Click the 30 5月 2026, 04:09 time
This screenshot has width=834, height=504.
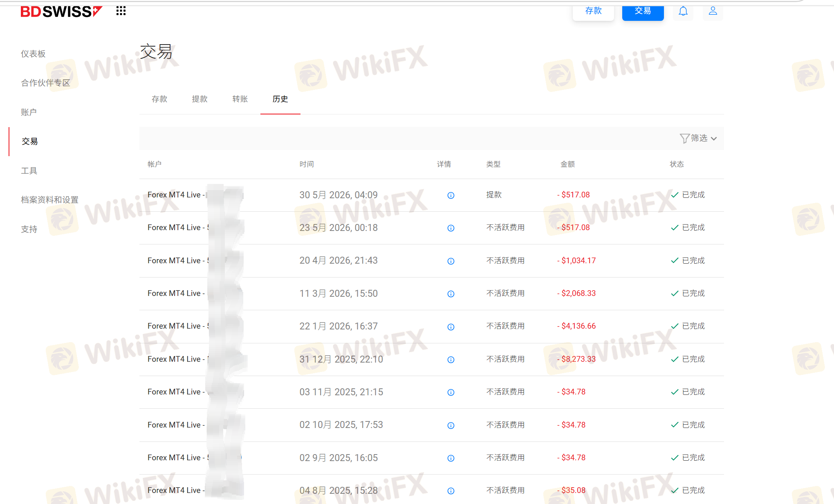(339, 195)
